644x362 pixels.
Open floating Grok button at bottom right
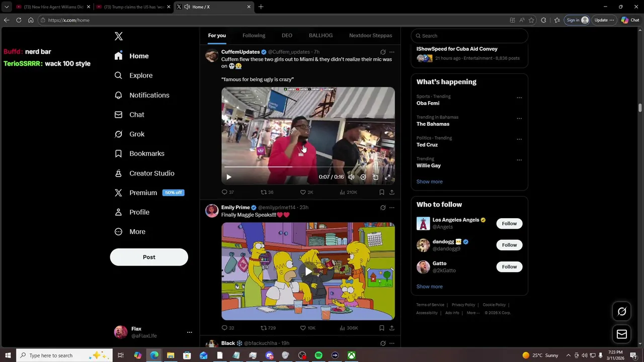pyautogui.click(x=622, y=311)
